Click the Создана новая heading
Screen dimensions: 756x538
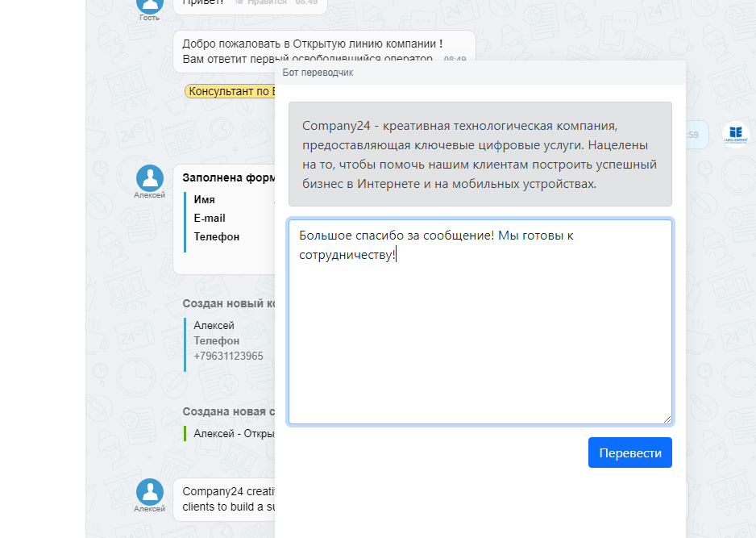229,411
